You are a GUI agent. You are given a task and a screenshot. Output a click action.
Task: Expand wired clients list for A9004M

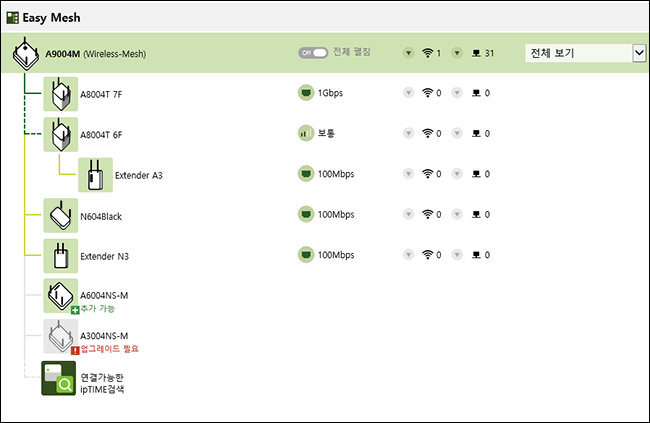[x=457, y=53]
